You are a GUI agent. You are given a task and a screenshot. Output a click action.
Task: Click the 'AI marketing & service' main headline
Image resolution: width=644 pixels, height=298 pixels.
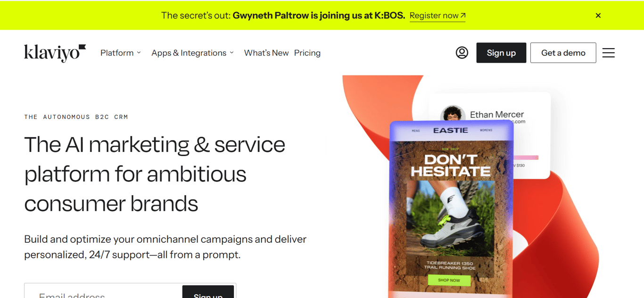(155, 174)
